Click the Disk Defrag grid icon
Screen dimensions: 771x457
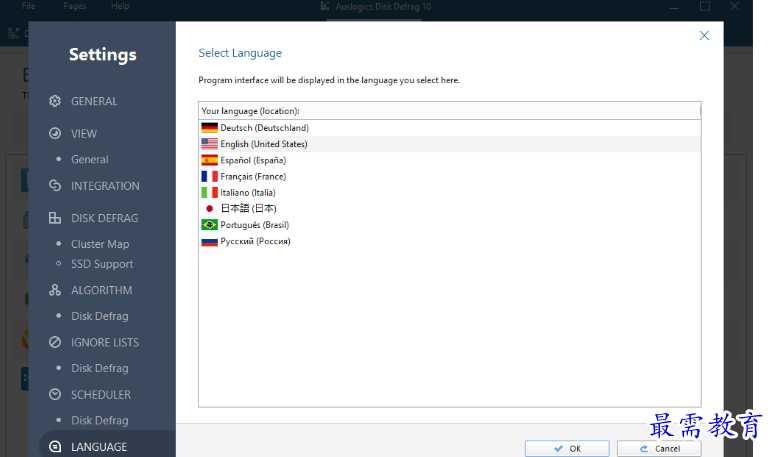point(55,218)
